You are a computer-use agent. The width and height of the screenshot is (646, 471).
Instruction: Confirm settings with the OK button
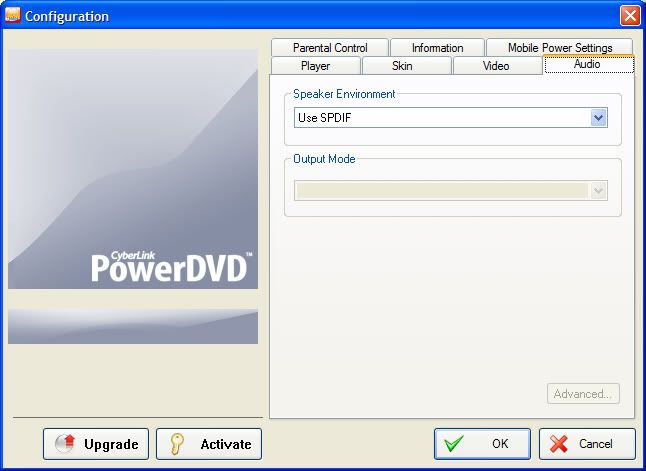[x=482, y=444]
